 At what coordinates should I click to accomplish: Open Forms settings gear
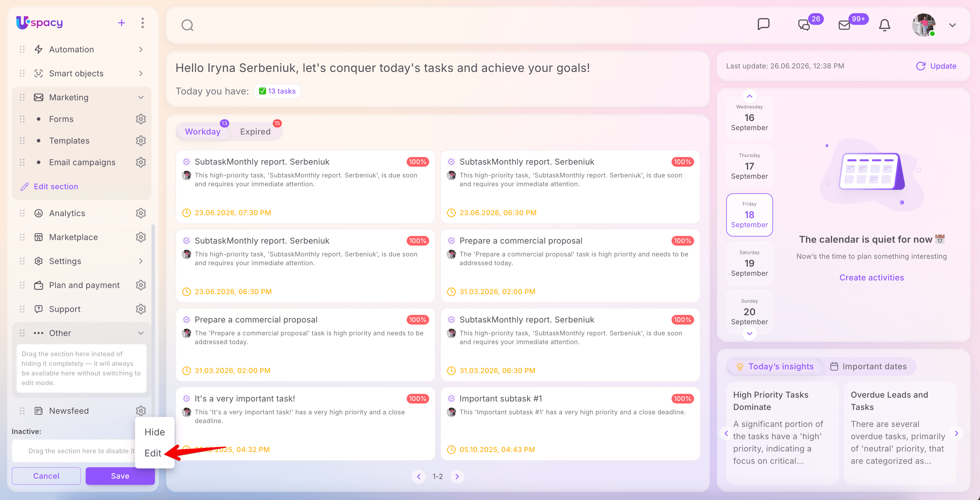pos(141,119)
